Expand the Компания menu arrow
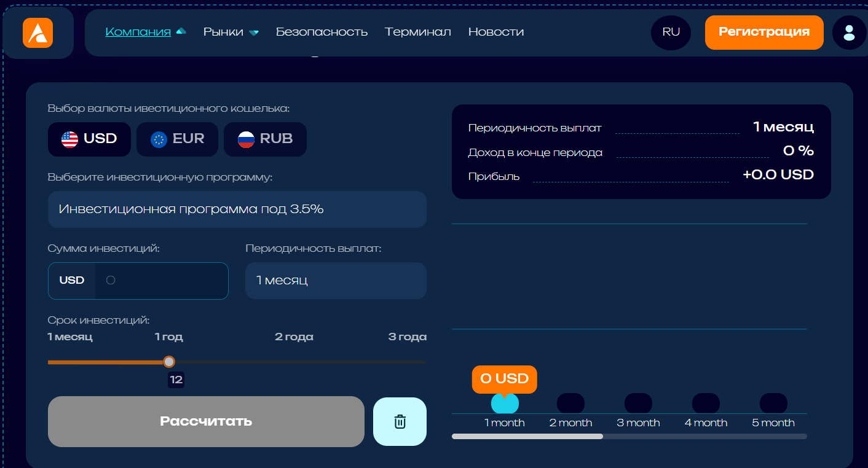Image resolution: width=868 pixels, height=468 pixels. (x=181, y=31)
